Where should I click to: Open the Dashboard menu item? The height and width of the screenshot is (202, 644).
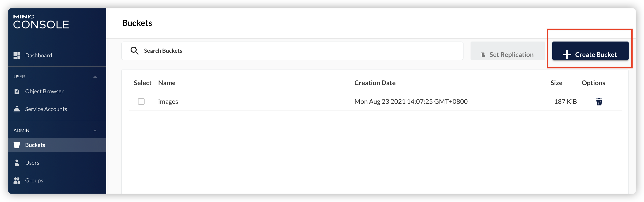(38, 56)
